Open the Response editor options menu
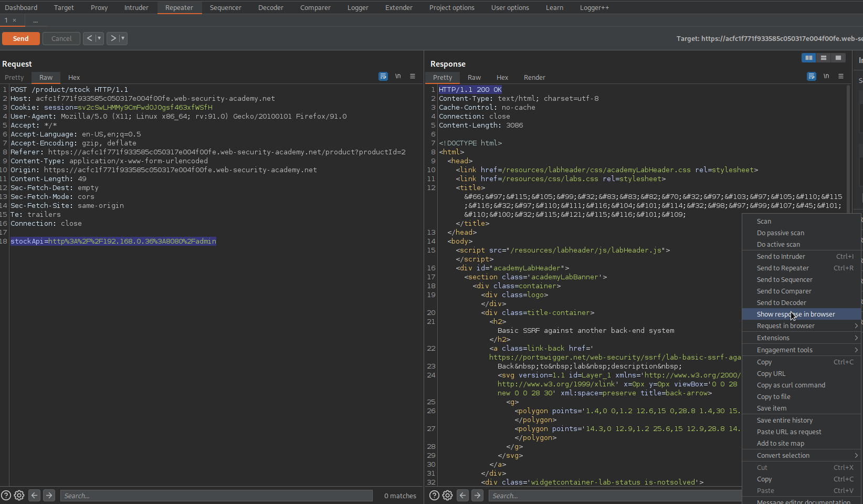 841,77
